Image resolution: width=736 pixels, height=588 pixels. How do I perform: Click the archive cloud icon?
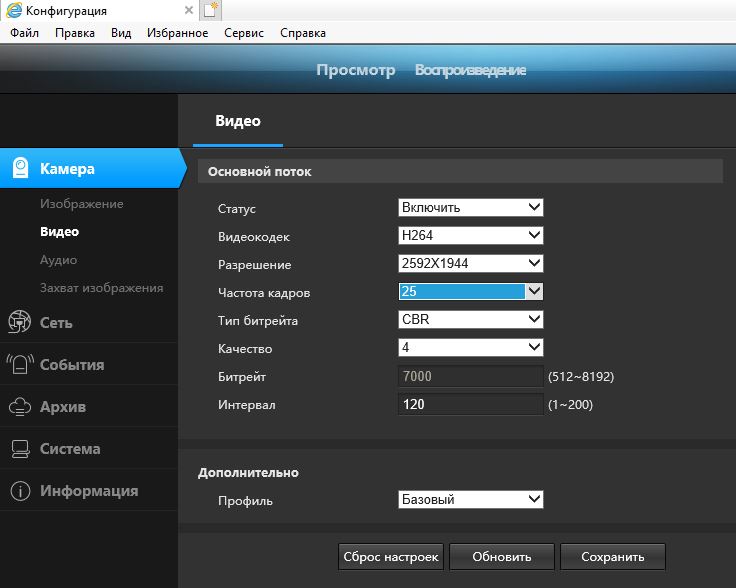[x=19, y=407]
